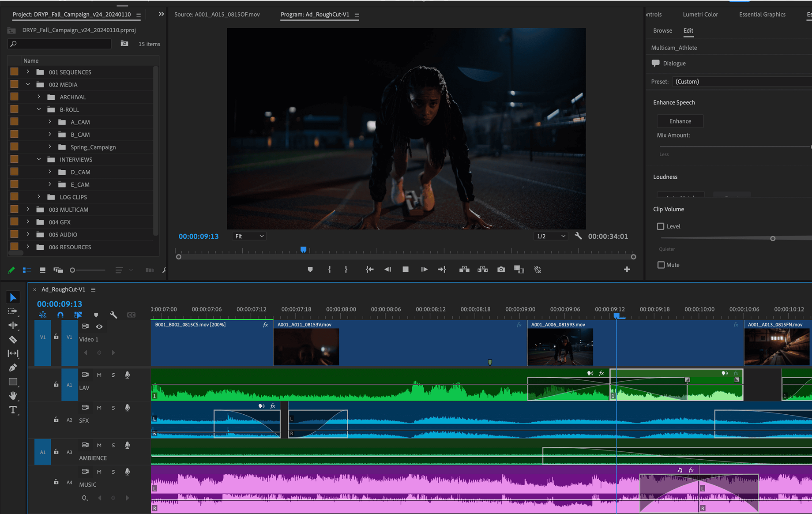Open the Project panel menu
This screenshot has width=812, height=514.
pyautogui.click(x=139, y=15)
